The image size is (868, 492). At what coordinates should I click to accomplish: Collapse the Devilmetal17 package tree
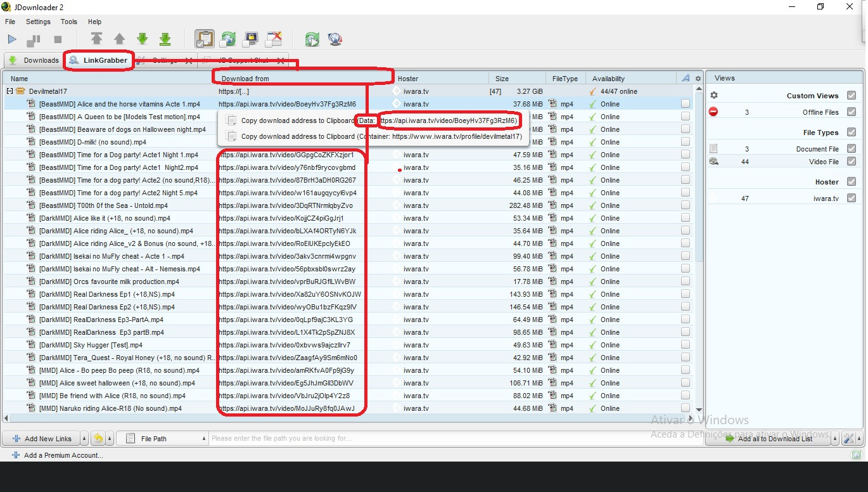click(10, 91)
